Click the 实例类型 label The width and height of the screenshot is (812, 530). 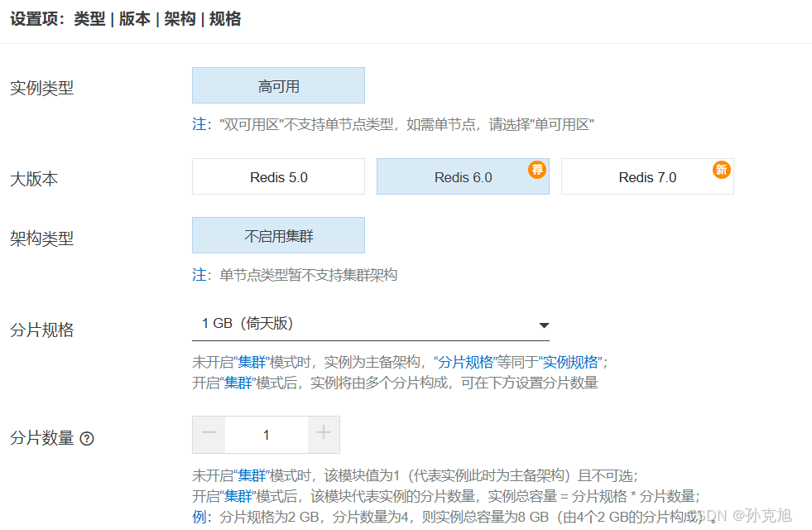[x=42, y=88]
